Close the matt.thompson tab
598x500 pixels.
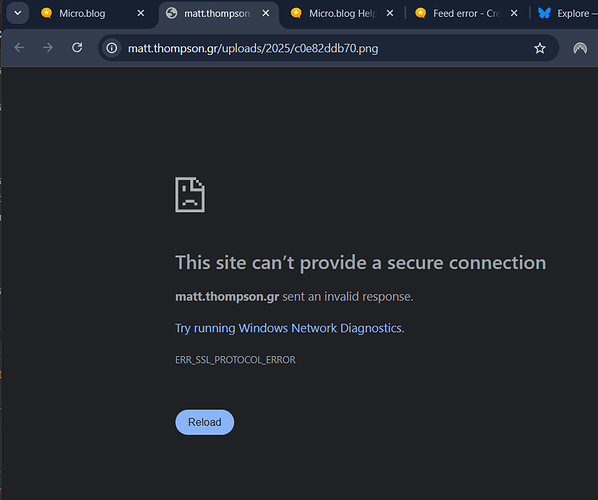[266, 13]
